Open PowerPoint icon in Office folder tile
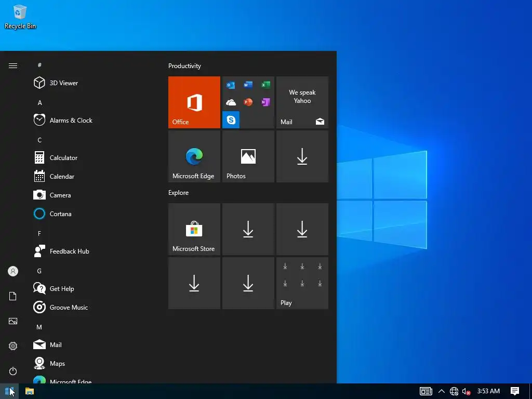 pyautogui.click(x=248, y=102)
